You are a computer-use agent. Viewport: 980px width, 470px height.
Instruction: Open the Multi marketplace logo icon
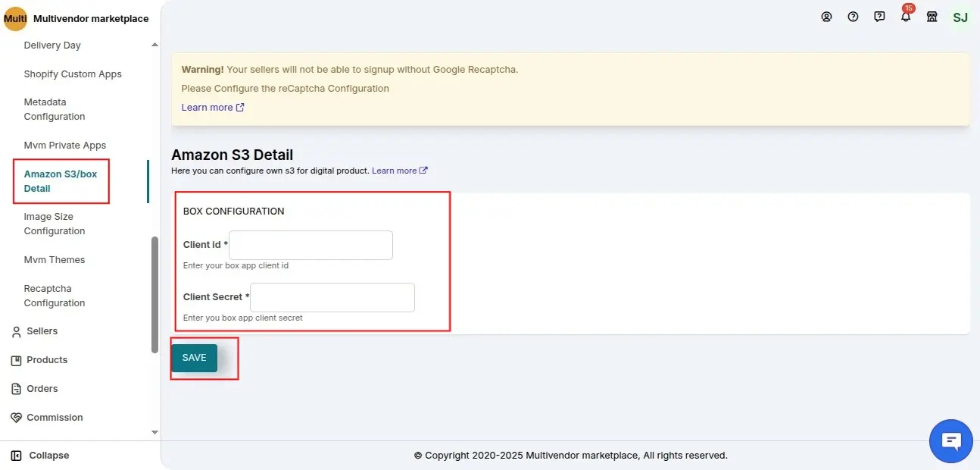(14, 17)
